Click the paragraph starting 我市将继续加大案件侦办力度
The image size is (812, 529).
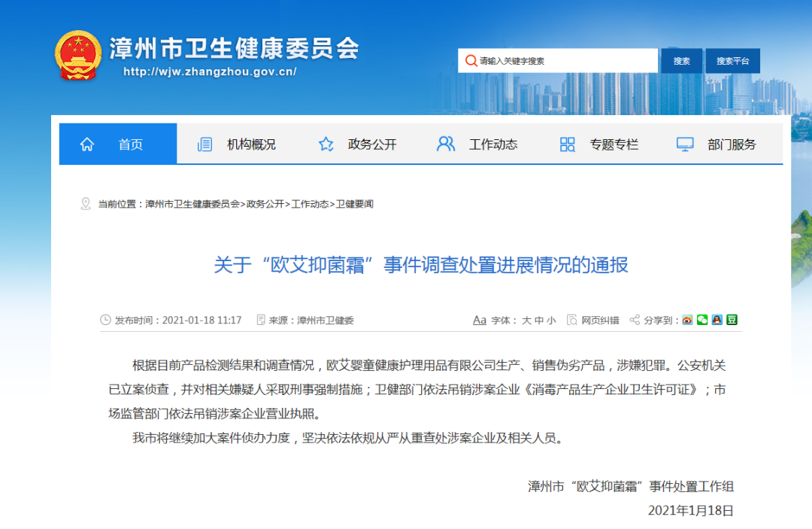click(x=347, y=438)
